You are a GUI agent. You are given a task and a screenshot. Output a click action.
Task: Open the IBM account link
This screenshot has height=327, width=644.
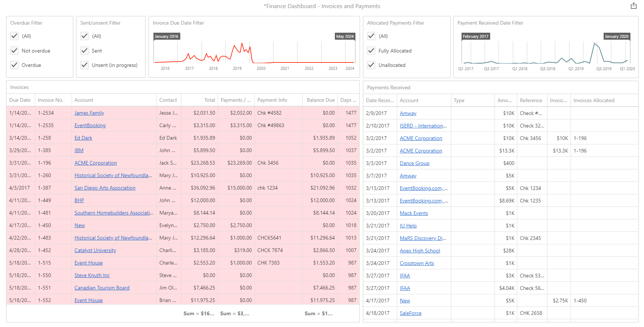79,150
